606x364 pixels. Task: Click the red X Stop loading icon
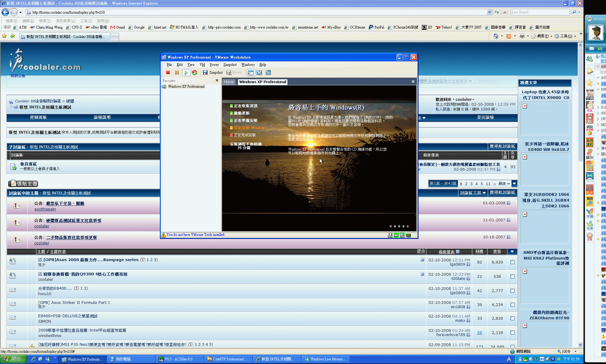505,12
